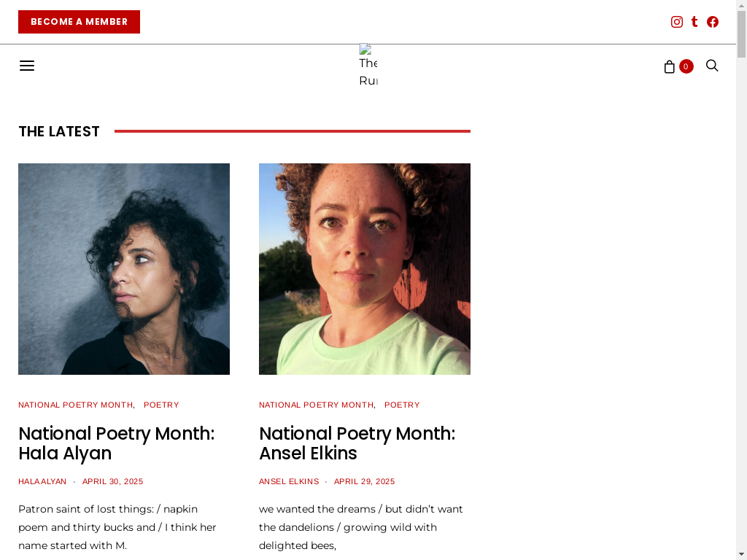Select Poetry category tag on Ansel Elkins post

[x=402, y=405]
